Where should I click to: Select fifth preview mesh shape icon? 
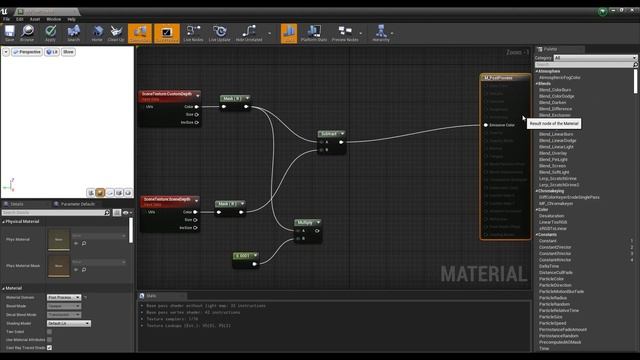pos(128,192)
